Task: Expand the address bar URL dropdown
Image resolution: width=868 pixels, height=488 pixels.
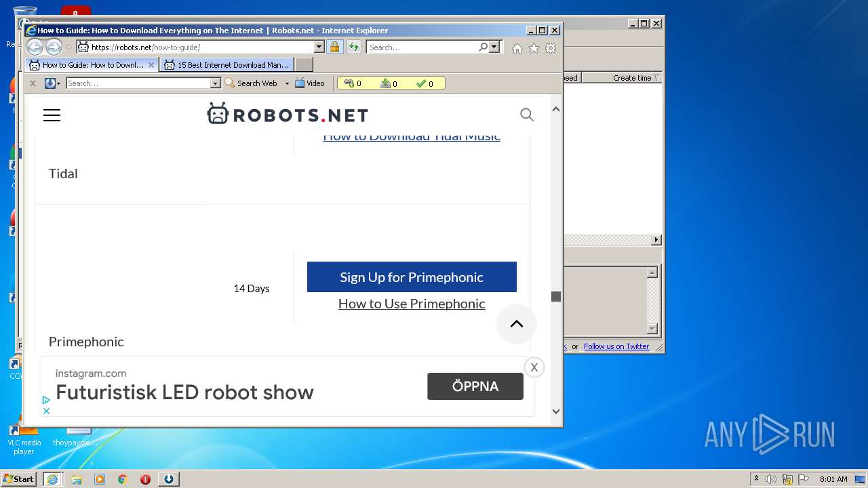Action: click(x=319, y=47)
